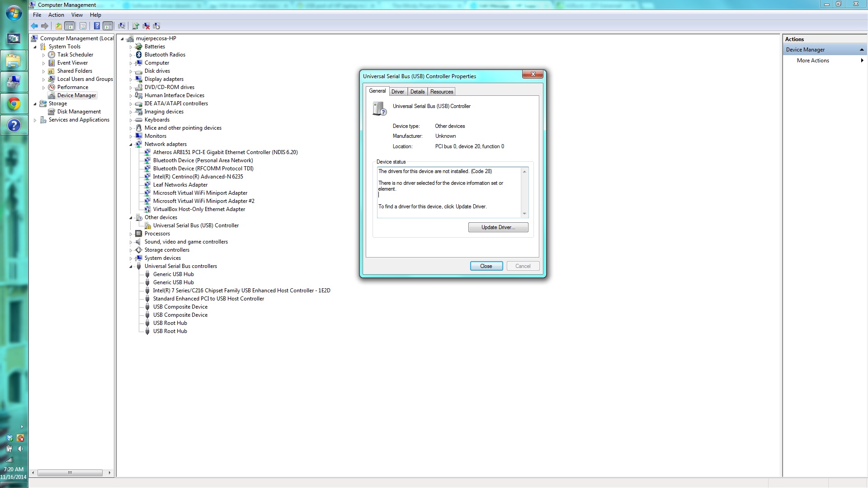Toggle Show/Hide Console Tree toolbar button
The height and width of the screenshot is (488, 868).
click(70, 26)
